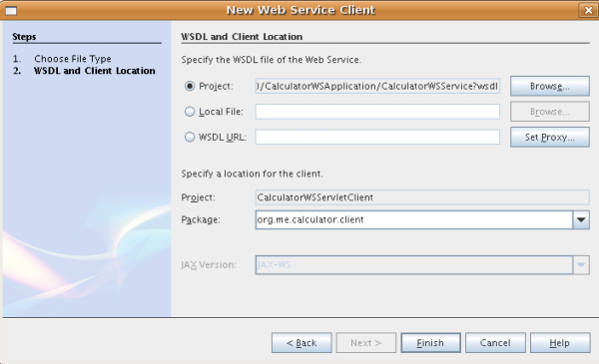Select the WSDL URL radio button
The height and width of the screenshot is (364, 599).
click(190, 137)
